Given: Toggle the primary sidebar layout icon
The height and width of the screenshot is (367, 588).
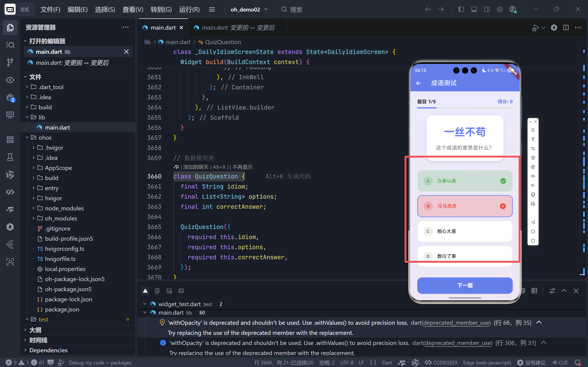Looking at the screenshot, I should tap(461, 9).
